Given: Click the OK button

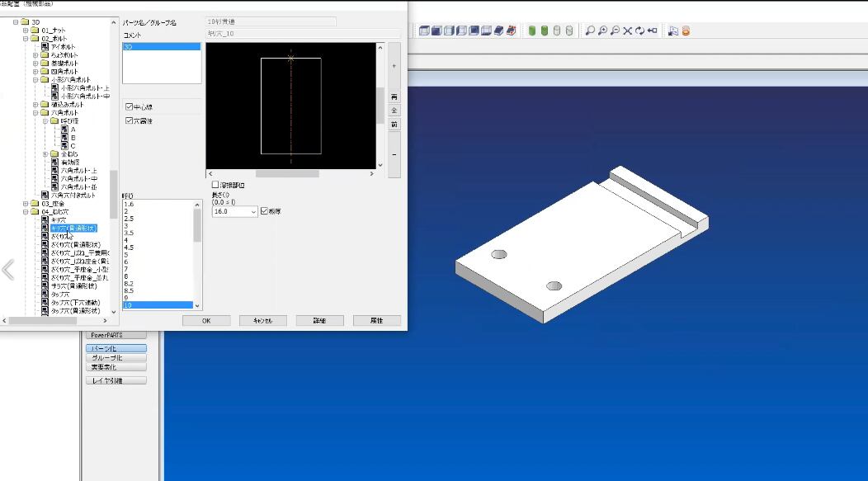Looking at the screenshot, I should (x=205, y=320).
